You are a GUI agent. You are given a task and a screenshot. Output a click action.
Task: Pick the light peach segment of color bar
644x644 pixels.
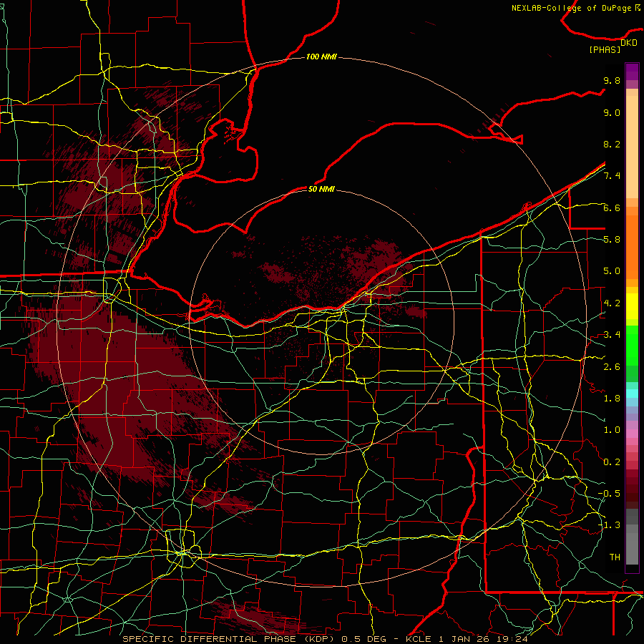click(x=632, y=148)
